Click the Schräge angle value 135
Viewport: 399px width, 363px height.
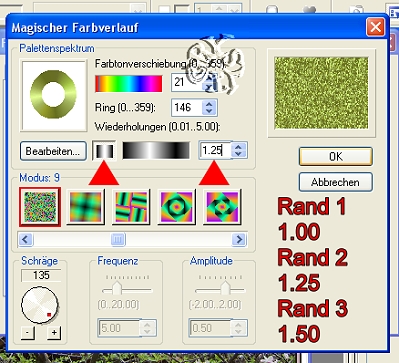41,276
